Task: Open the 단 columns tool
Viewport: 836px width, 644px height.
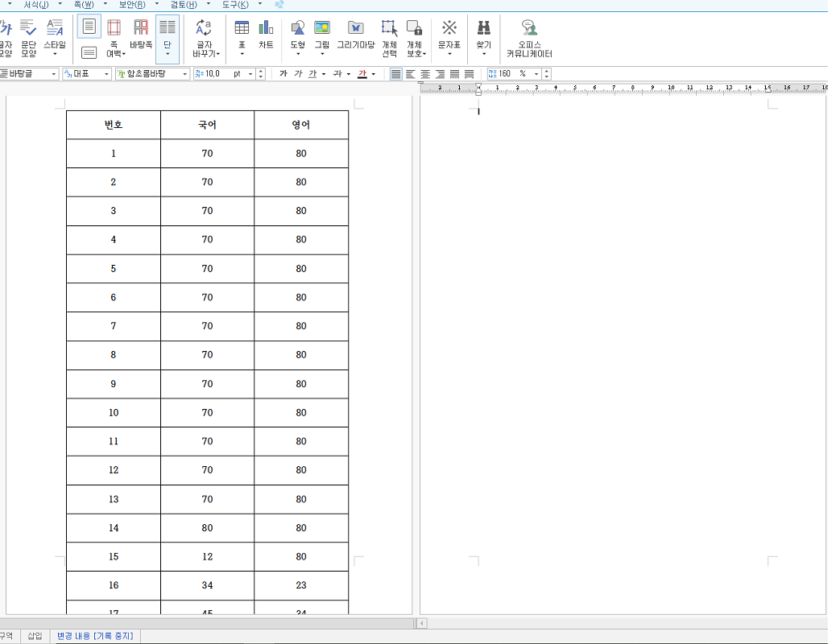Action: pos(168,38)
